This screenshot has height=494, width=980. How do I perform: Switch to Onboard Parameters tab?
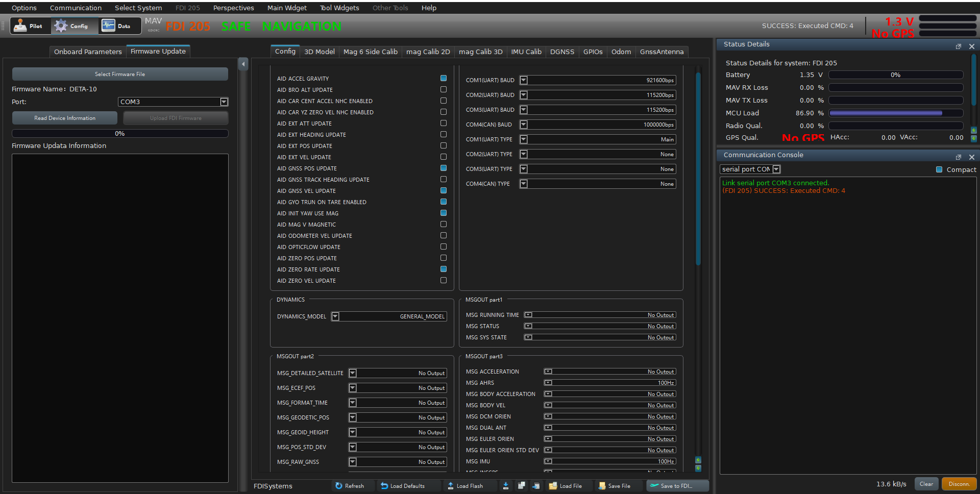[88, 52]
